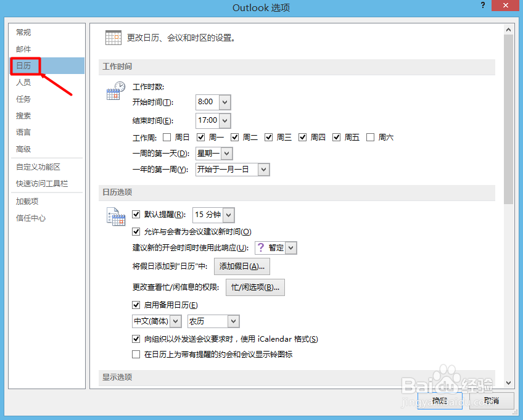523x420 pixels.
Task: Uncheck 周一 in work week
Action: point(201,137)
